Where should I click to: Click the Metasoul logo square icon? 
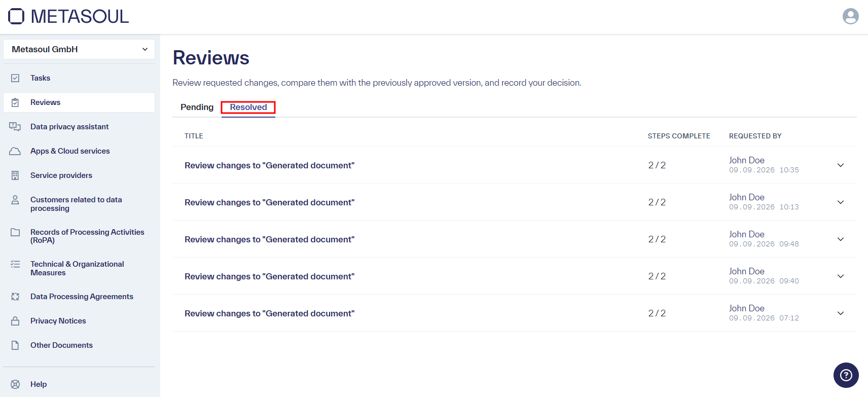click(16, 16)
